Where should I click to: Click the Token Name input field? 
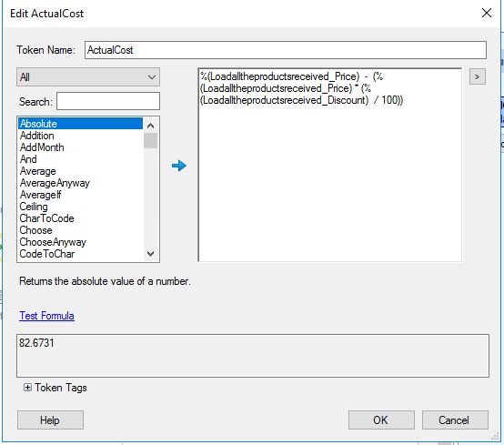(x=286, y=50)
